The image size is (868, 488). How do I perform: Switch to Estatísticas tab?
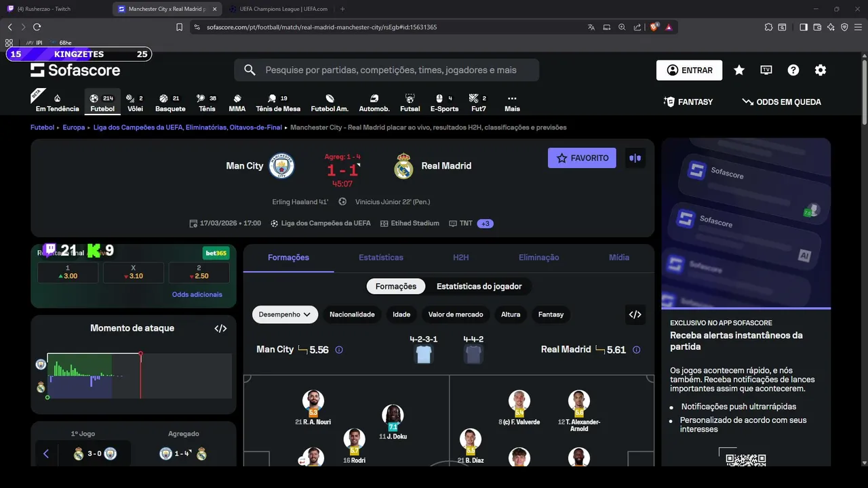click(381, 258)
